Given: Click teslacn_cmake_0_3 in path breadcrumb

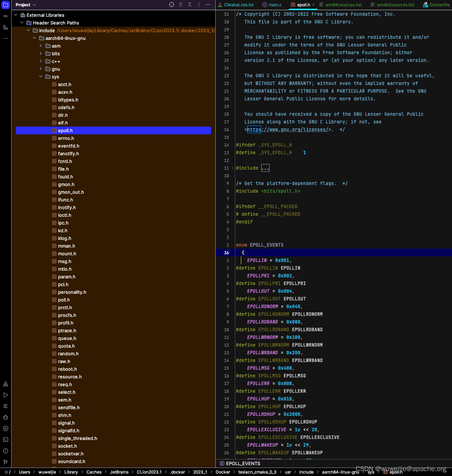Looking at the screenshot, I should click(x=257, y=472).
